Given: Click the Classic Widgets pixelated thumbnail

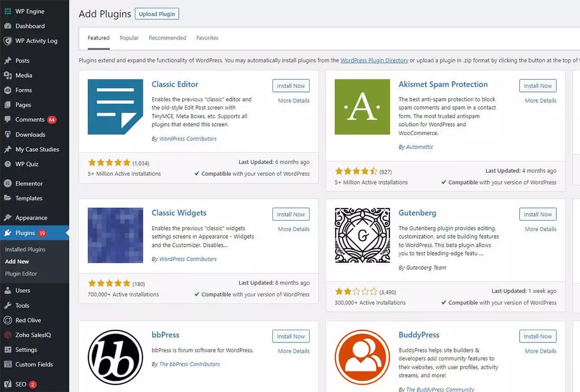Looking at the screenshot, I should [x=115, y=235].
